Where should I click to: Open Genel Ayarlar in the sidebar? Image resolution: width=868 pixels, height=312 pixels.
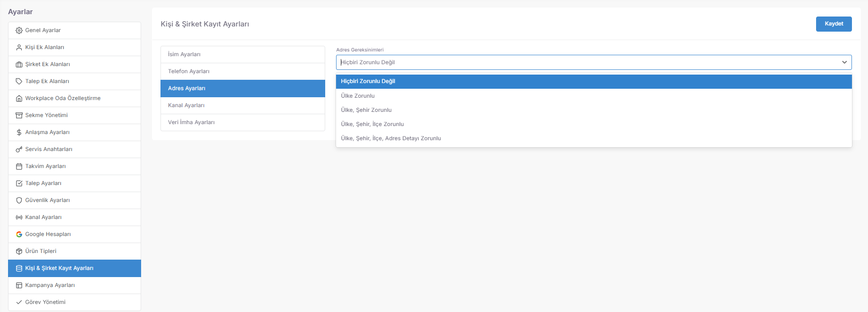(75, 30)
